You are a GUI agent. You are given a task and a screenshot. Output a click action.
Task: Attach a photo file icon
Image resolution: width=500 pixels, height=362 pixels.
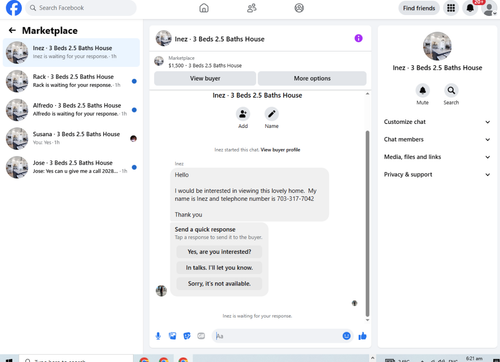coord(172,336)
